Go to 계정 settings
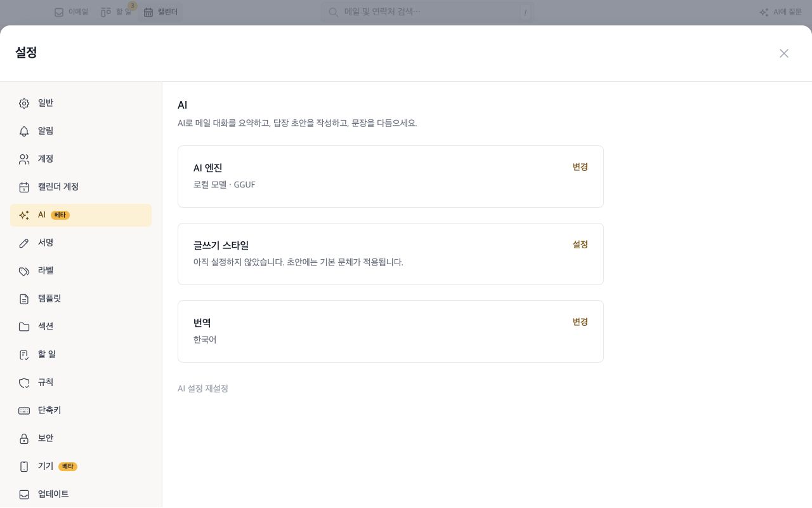The image size is (812, 508). tap(81, 159)
